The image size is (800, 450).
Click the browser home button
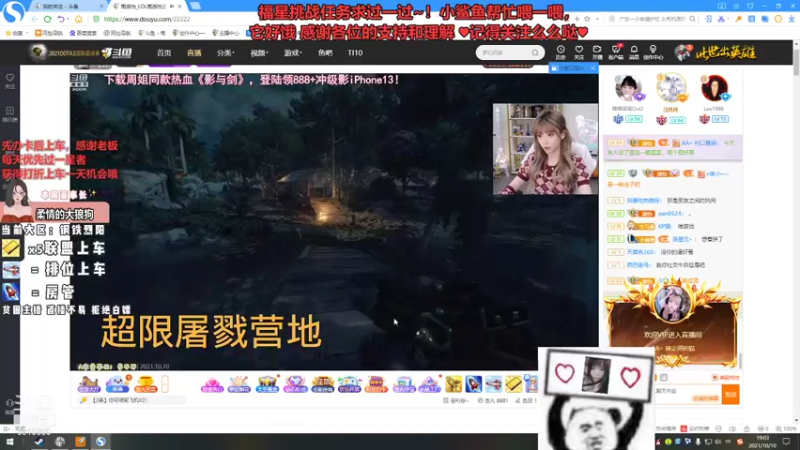coord(78,19)
